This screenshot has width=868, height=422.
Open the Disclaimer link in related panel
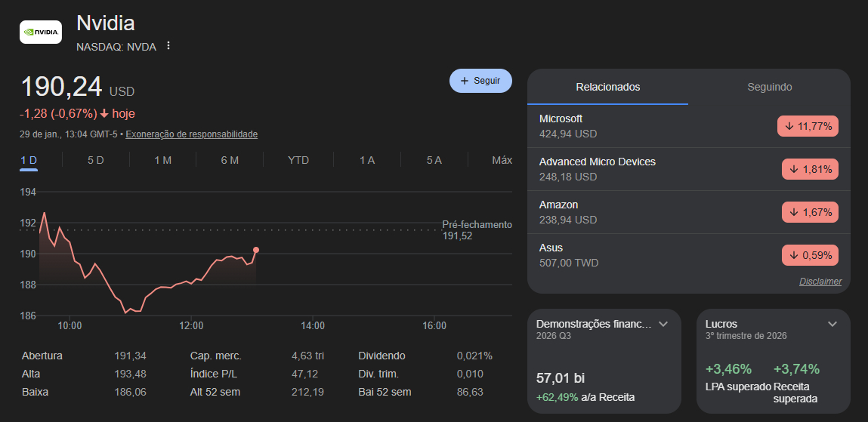pyautogui.click(x=820, y=282)
